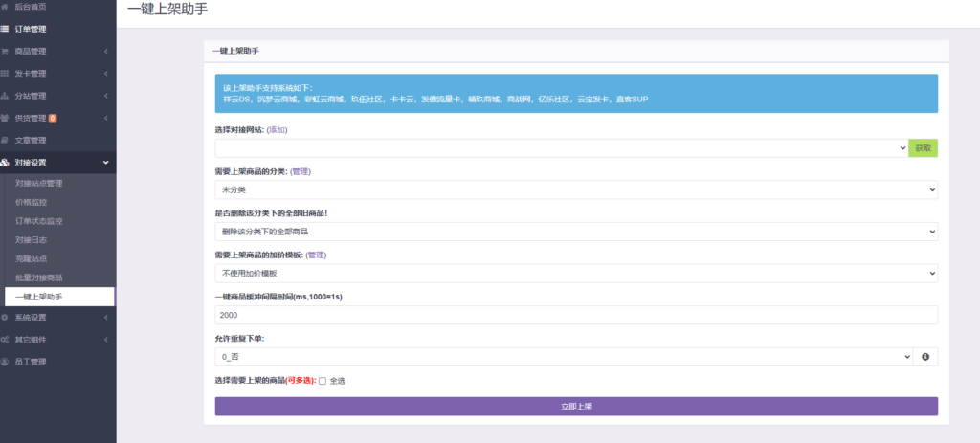Tick the 全选 checkbox
The image size is (980, 443).
[x=323, y=381]
